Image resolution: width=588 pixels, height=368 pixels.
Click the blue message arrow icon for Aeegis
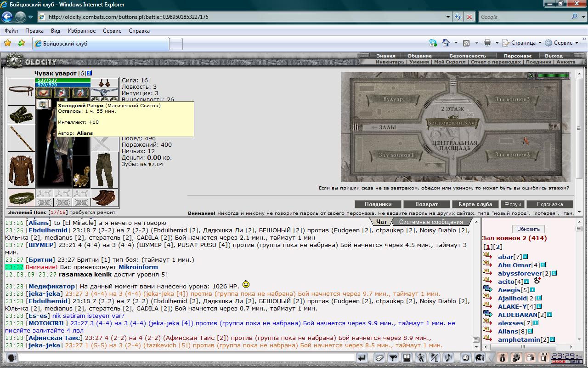[x=488, y=289]
